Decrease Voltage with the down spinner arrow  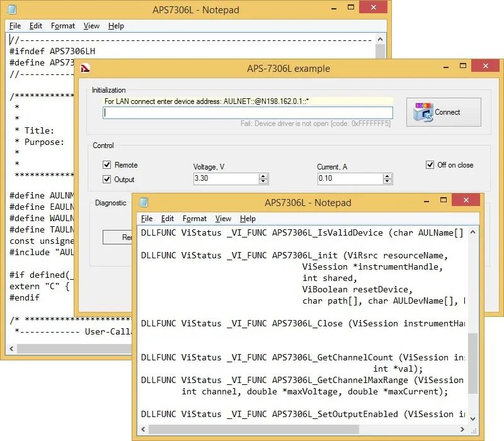point(263,181)
